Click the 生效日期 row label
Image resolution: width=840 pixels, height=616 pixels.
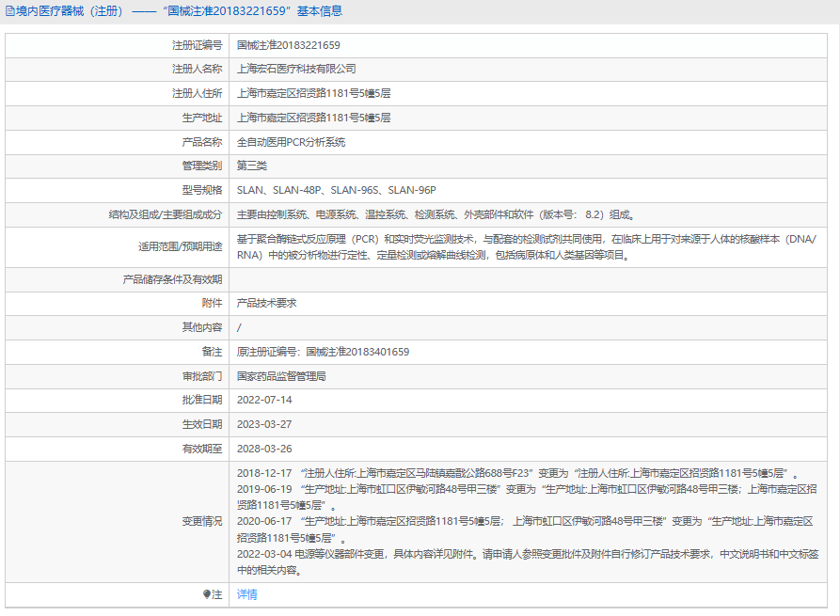point(202,424)
